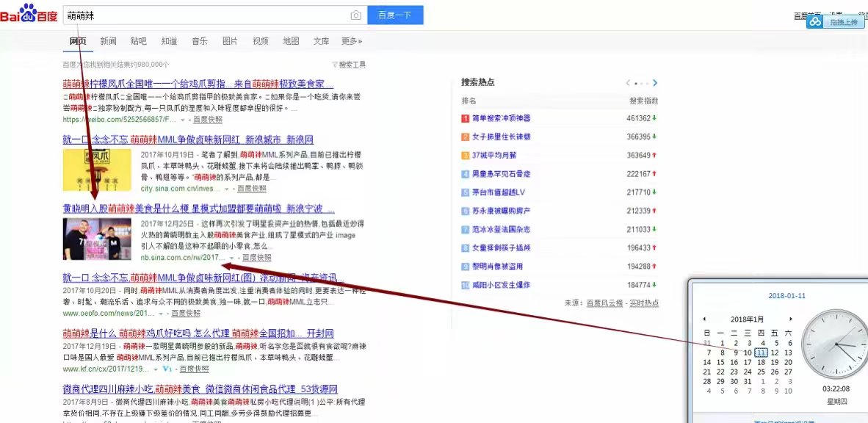Select highlighted day 11 in the calendar
Image resolution: width=868 pixels, height=423 pixels.
pos(762,352)
